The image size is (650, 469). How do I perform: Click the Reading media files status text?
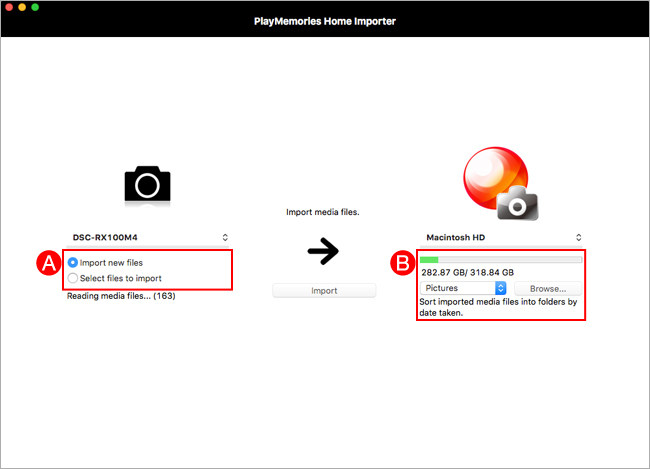(120, 296)
